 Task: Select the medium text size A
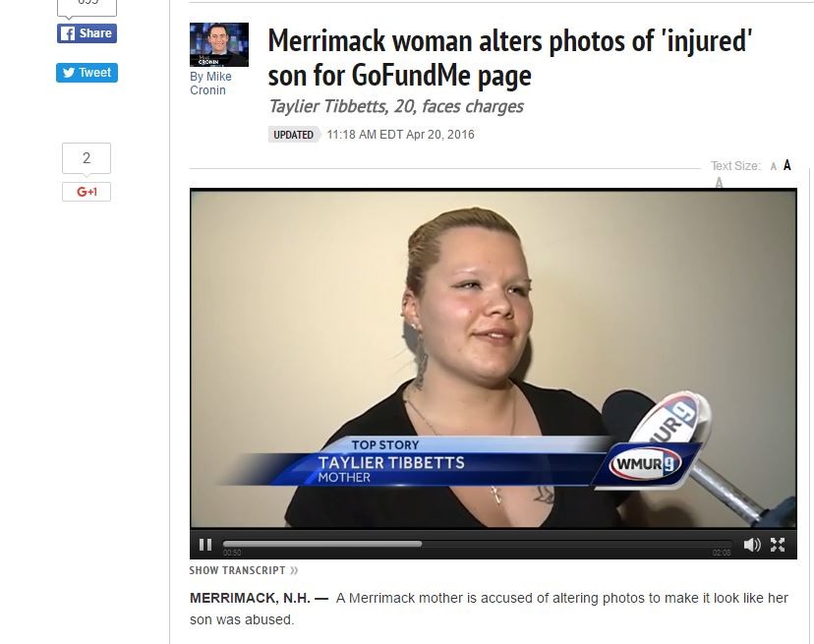click(x=719, y=182)
